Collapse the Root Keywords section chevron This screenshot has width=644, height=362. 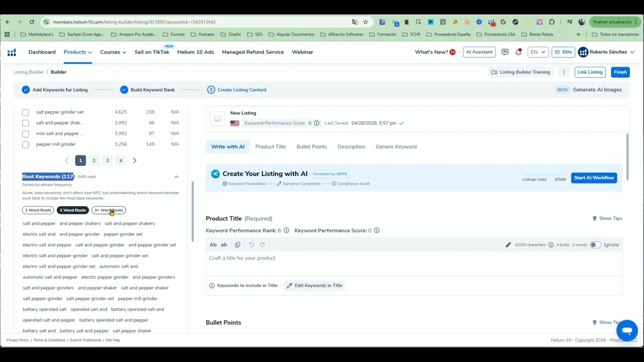(x=177, y=177)
